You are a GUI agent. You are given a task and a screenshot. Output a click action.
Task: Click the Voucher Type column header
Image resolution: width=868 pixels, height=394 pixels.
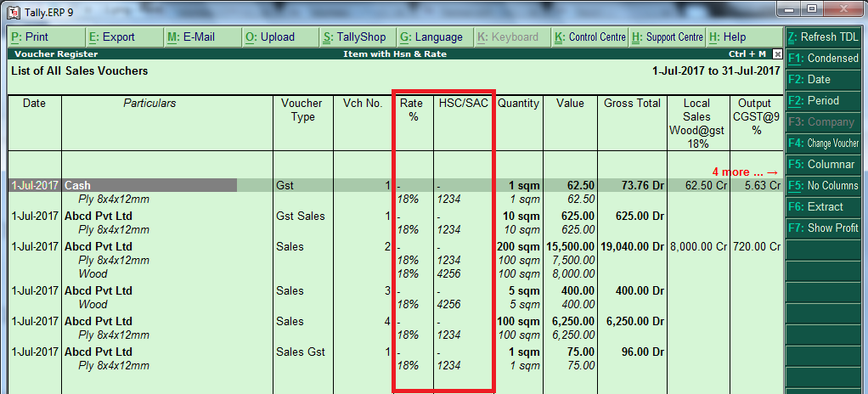[302, 110]
